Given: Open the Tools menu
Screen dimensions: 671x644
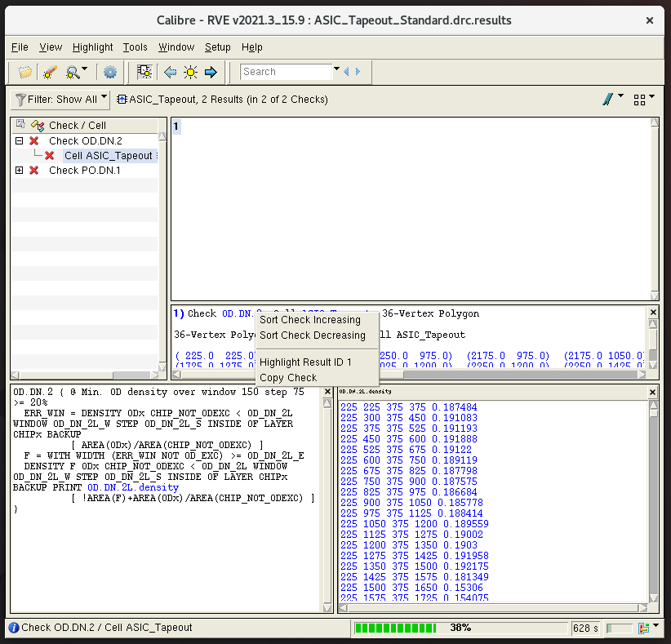Looking at the screenshot, I should pyautogui.click(x=136, y=47).
